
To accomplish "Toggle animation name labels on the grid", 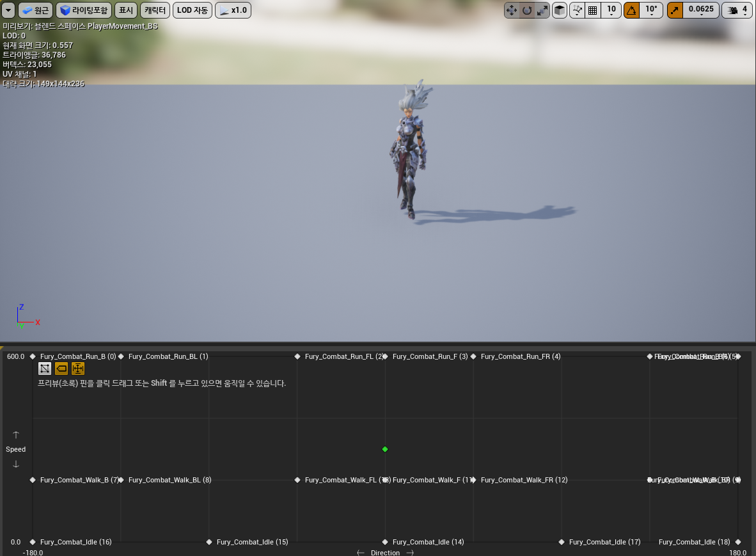I will point(61,369).
